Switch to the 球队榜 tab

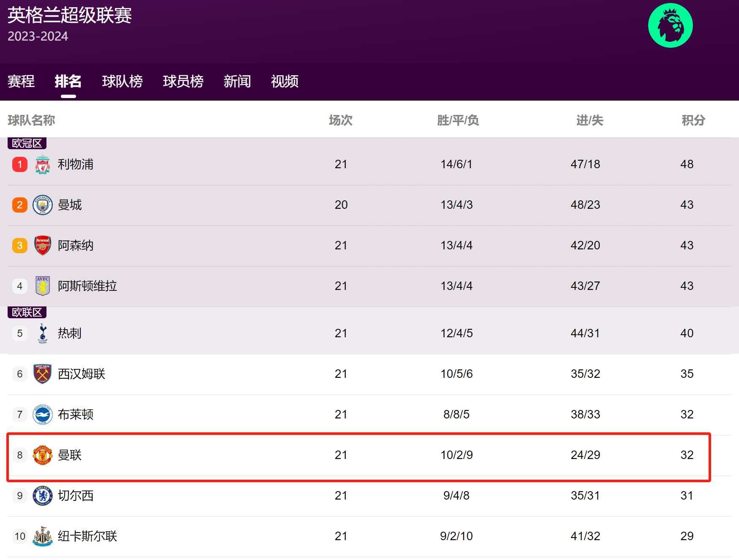pos(123,81)
